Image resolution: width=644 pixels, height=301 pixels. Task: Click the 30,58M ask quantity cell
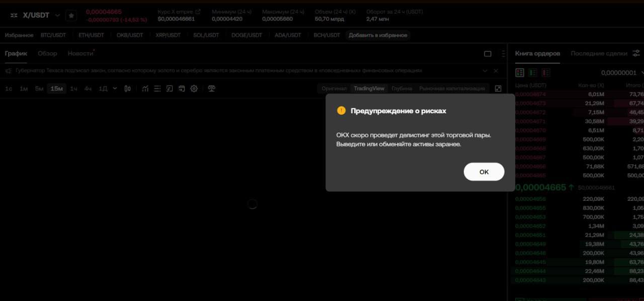[595, 121]
